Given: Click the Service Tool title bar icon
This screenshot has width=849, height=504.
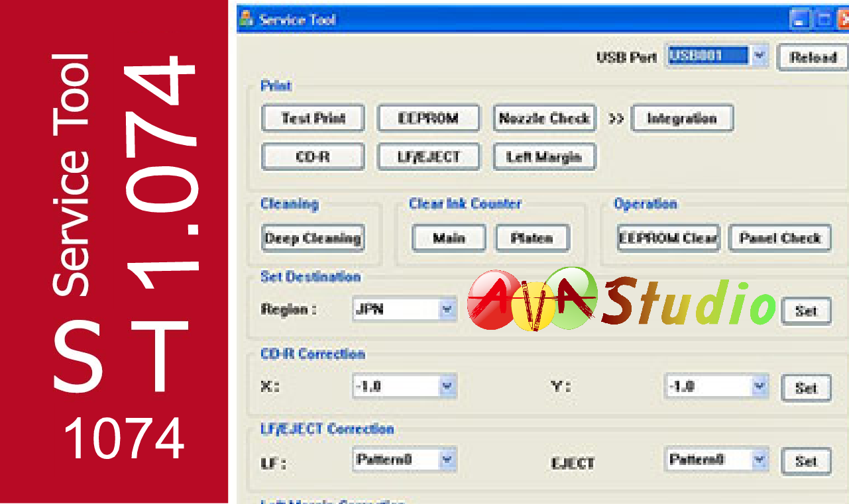Looking at the screenshot, I should tap(246, 19).
